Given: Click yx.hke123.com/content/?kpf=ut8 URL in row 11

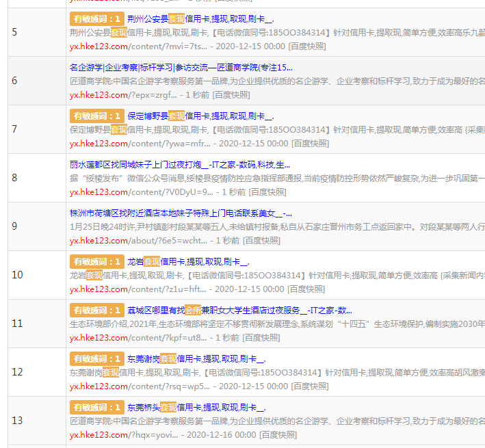Looking at the screenshot, I should 138,338.
